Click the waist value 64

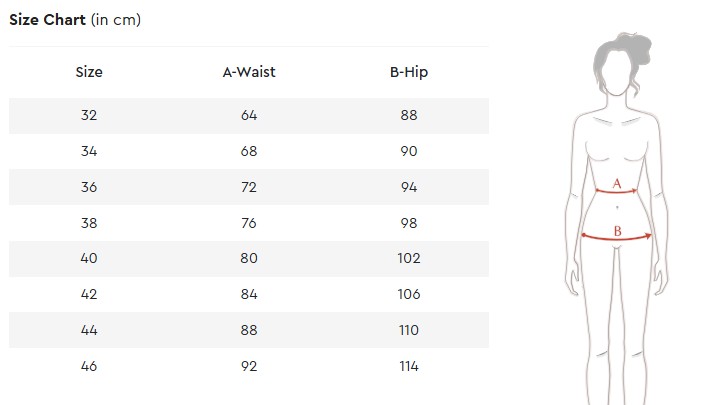tap(249, 115)
